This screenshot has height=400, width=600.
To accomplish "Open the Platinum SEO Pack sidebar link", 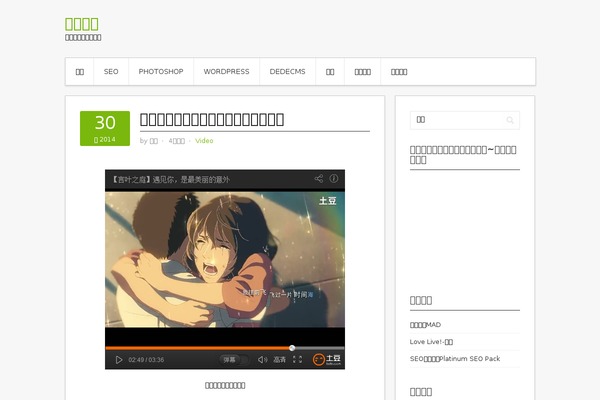I will 455,359.
